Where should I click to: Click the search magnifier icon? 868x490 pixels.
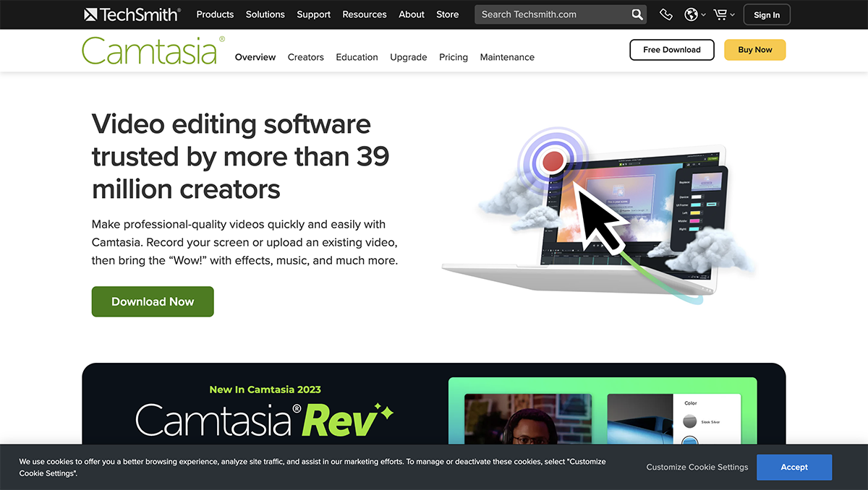click(637, 14)
